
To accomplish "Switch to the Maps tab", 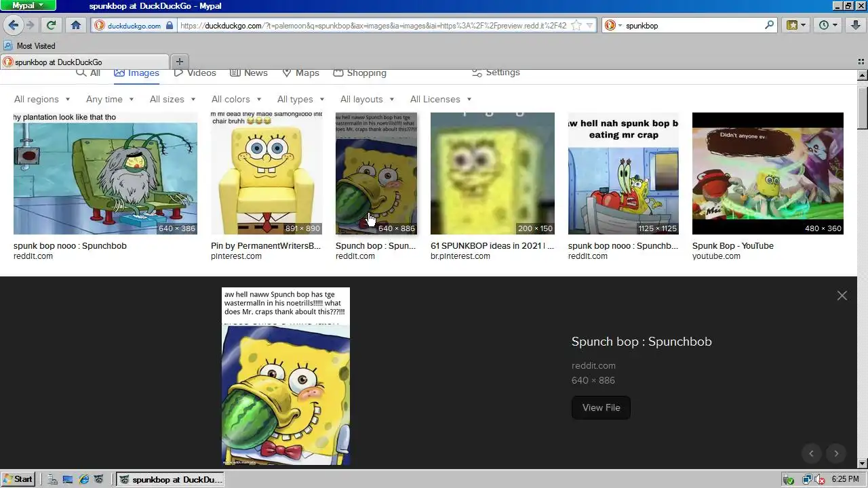I will [300, 73].
